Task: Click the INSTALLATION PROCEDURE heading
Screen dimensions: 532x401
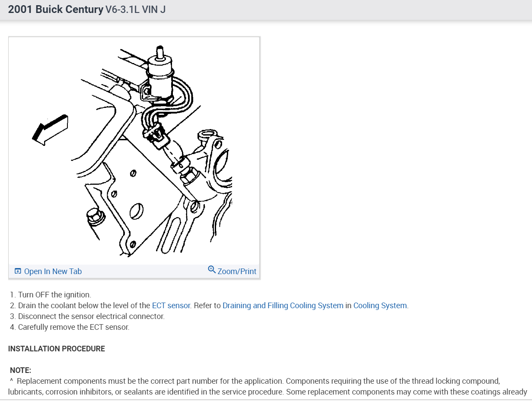Action: pos(57,348)
